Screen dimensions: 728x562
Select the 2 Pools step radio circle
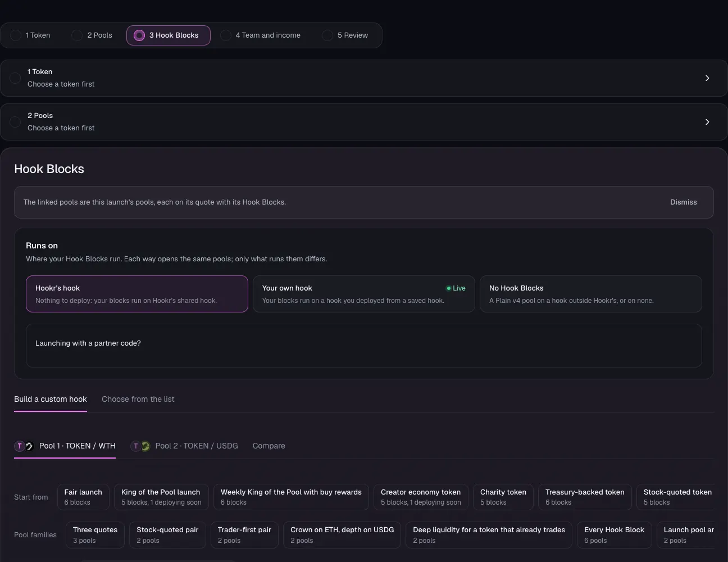pyautogui.click(x=77, y=35)
